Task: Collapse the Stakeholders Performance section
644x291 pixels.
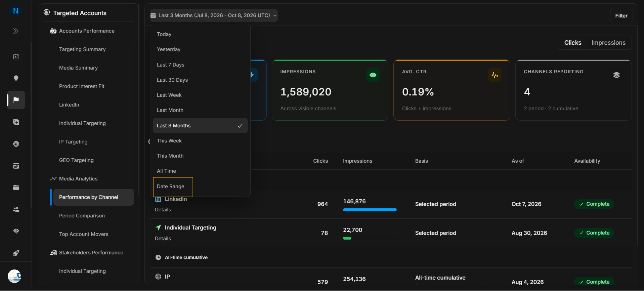Action: tap(91, 253)
